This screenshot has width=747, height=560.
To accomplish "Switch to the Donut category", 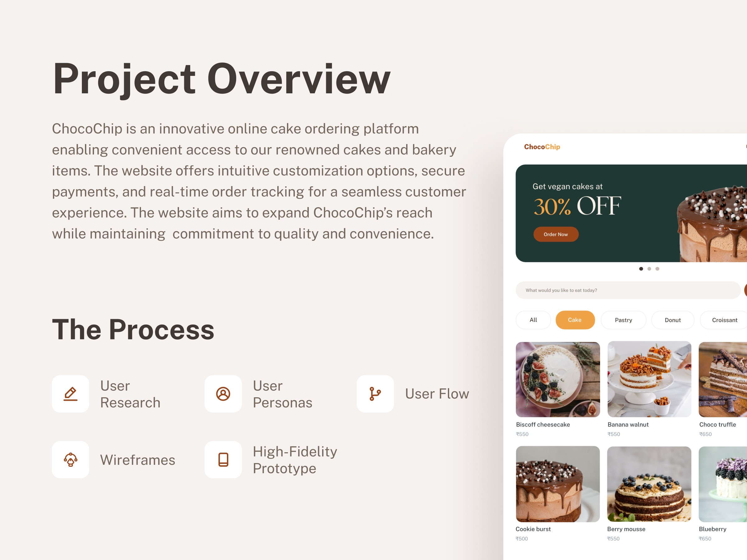I will [x=673, y=320].
